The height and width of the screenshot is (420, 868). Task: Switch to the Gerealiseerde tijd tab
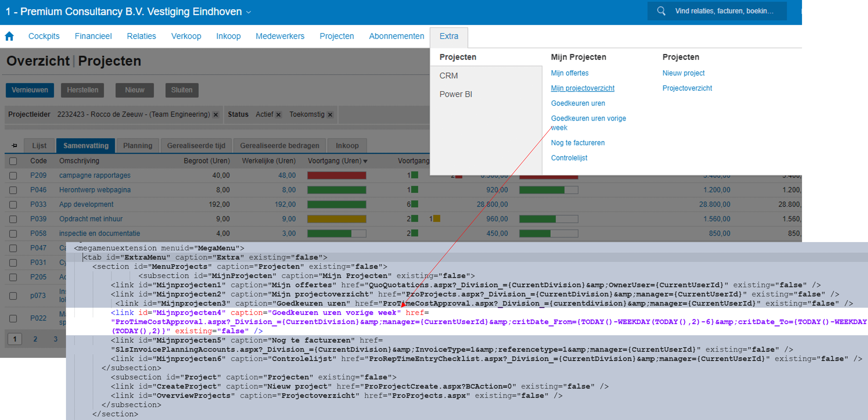(x=196, y=145)
